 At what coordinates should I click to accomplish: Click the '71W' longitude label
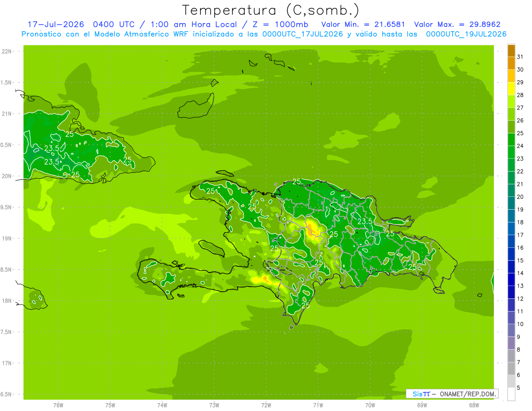tap(318, 405)
